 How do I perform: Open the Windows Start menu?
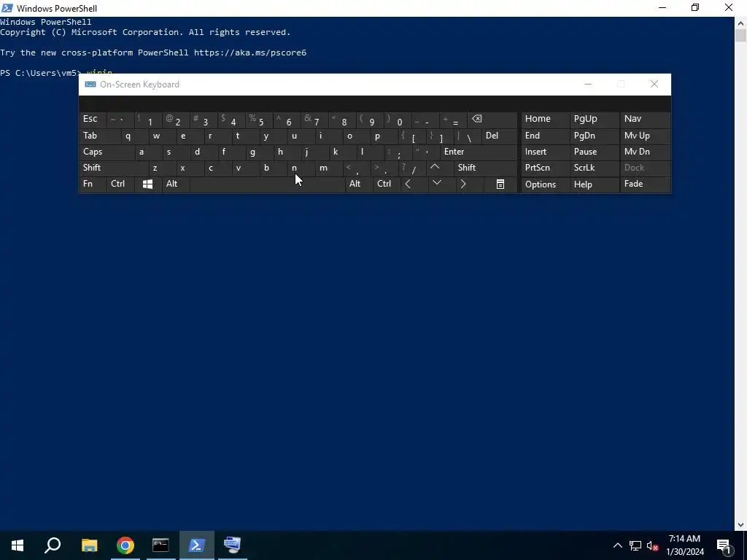click(x=18, y=545)
